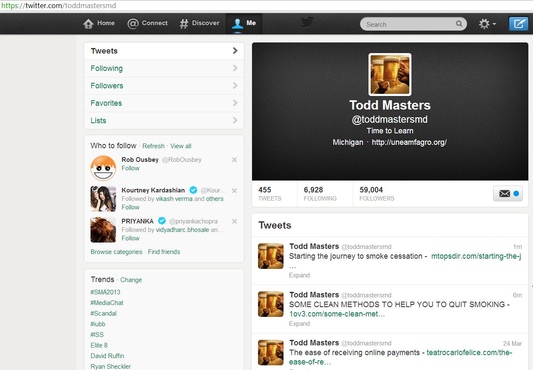Open the Following list chevron
This screenshot has width=533, height=370.
coord(235,68)
